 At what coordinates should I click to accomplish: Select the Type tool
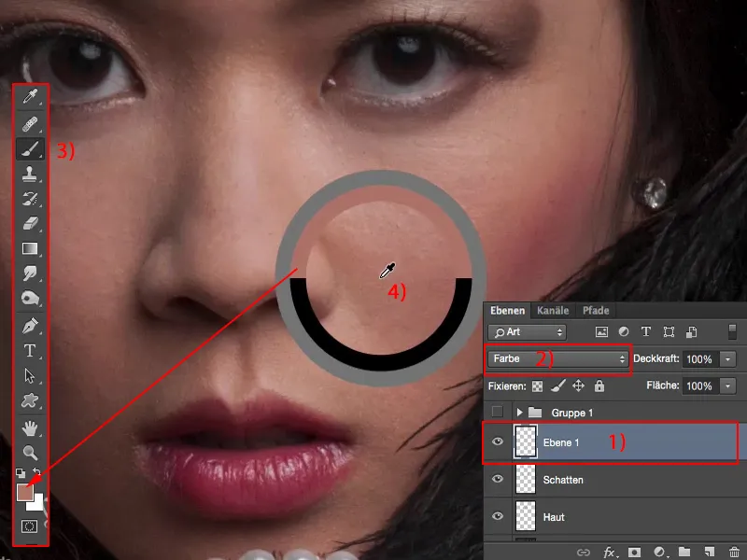tap(30, 351)
